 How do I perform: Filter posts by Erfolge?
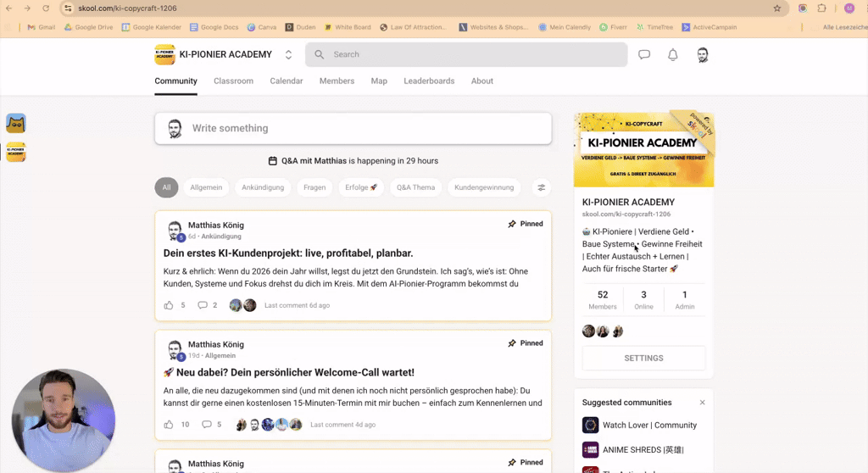(x=361, y=188)
